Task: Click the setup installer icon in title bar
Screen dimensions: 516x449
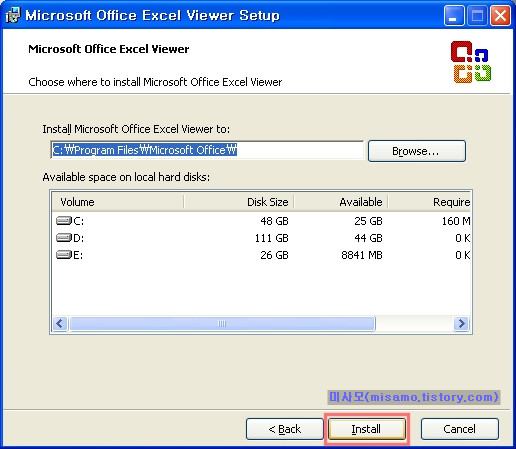Action: click(x=13, y=15)
